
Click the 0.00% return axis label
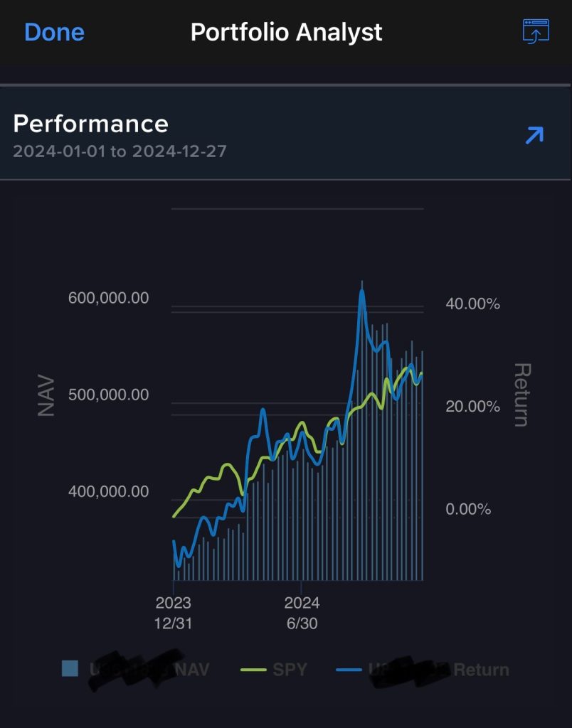tap(468, 509)
